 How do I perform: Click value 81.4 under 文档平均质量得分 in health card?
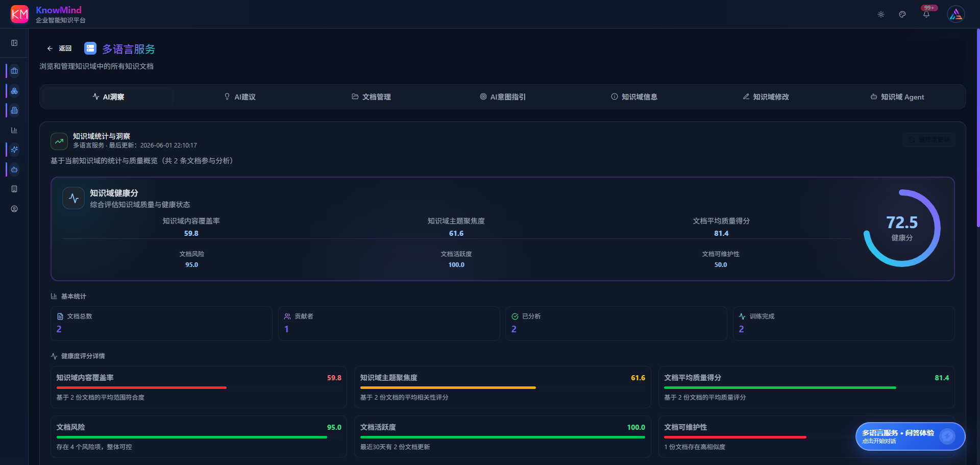[x=721, y=233]
